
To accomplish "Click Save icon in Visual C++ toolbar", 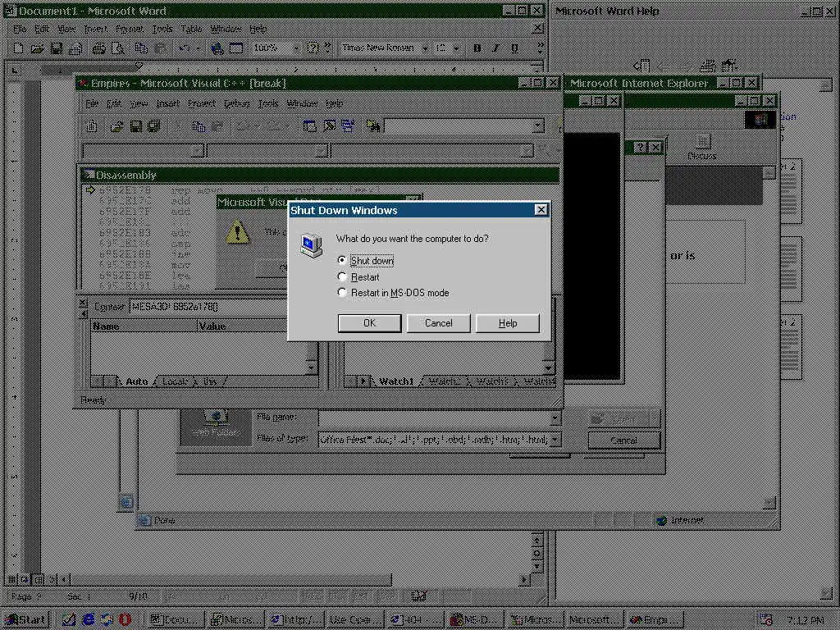I will tap(135, 126).
